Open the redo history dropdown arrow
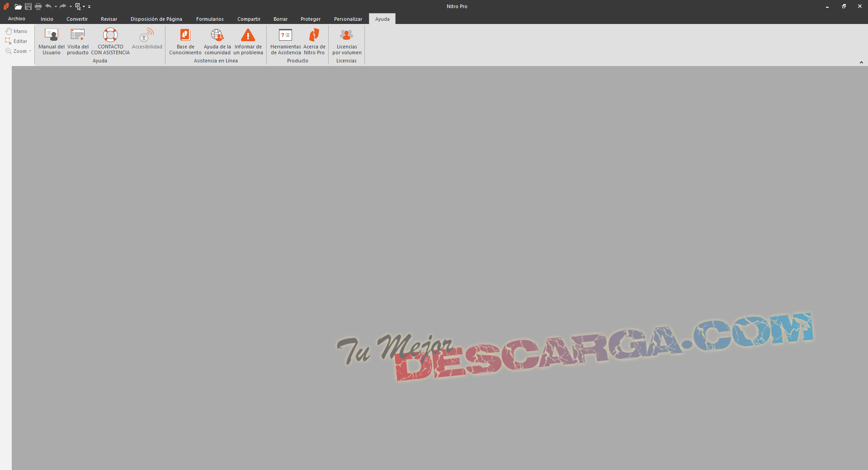Image resolution: width=868 pixels, height=470 pixels. tap(71, 6)
